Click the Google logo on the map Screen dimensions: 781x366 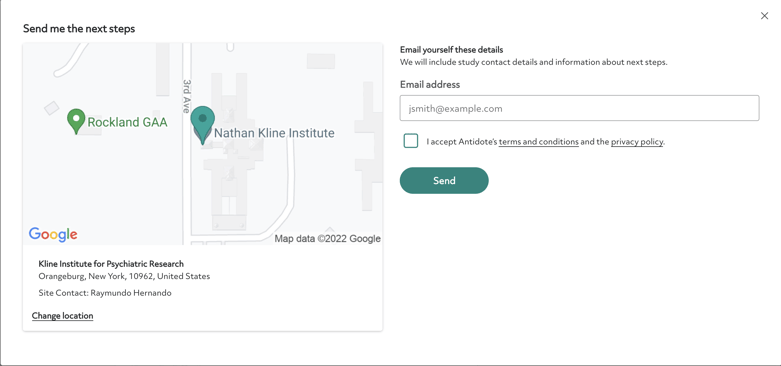coord(53,235)
